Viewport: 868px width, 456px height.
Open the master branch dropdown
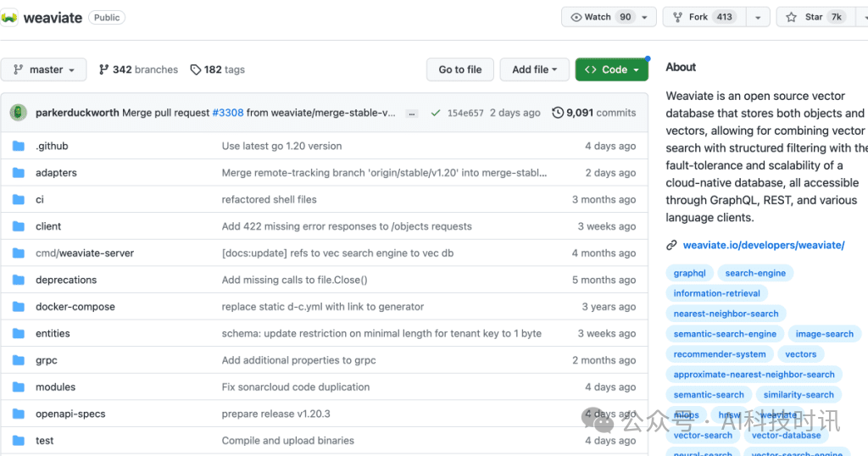pos(44,70)
